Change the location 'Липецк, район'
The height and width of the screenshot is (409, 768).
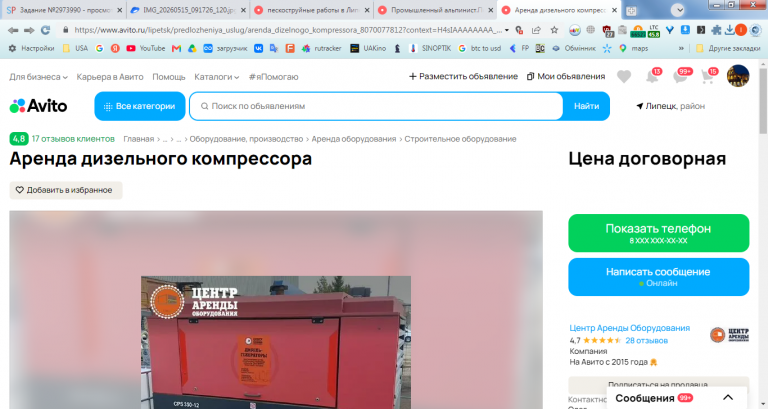pyautogui.click(x=671, y=106)
